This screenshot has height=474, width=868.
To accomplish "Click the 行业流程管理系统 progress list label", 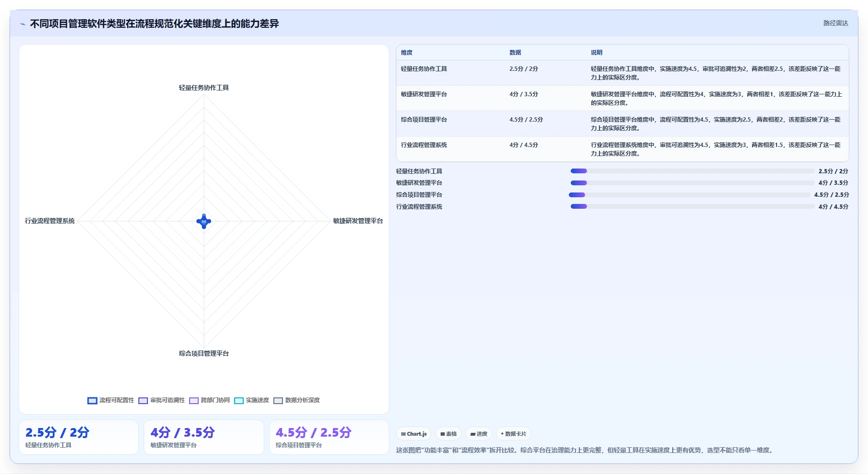I will pyautogui.click(x=419, y=207).
